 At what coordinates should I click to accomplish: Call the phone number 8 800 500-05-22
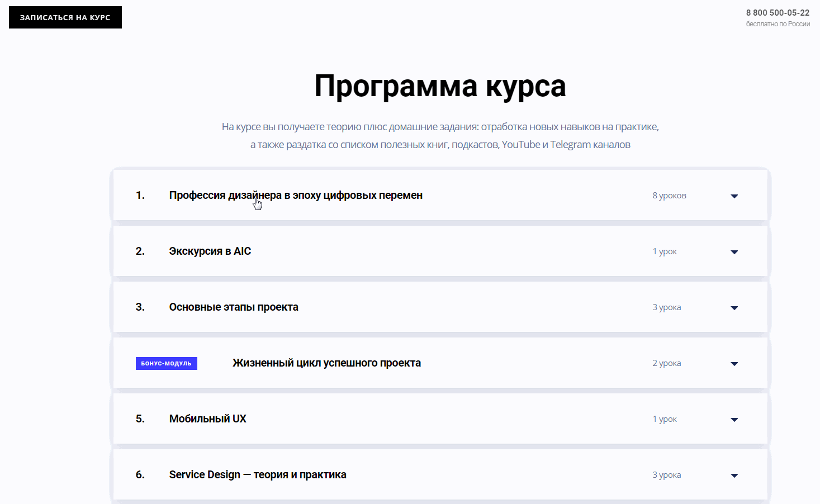(777, 12)
